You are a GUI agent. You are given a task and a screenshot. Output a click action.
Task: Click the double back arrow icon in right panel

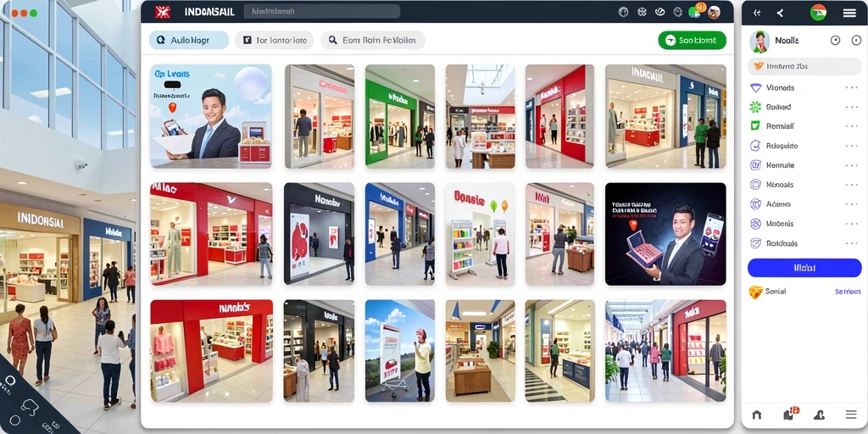point(757,13)
